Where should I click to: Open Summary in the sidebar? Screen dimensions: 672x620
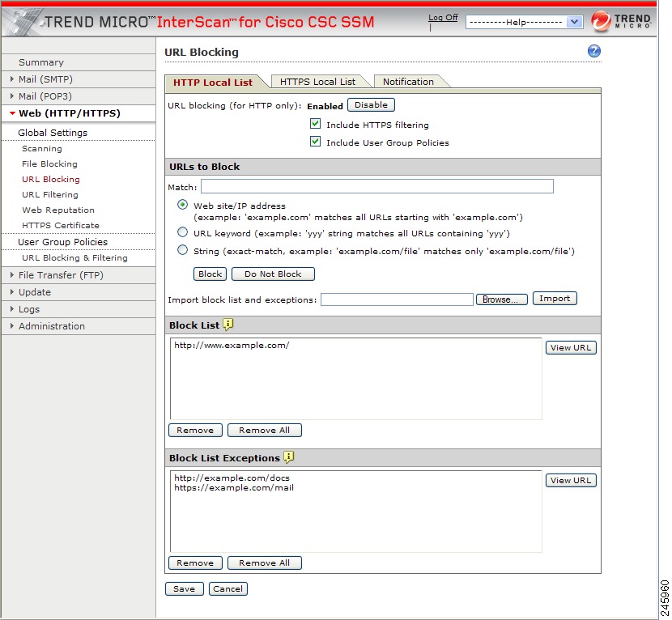pyautogui.click(x=41, y=62)
